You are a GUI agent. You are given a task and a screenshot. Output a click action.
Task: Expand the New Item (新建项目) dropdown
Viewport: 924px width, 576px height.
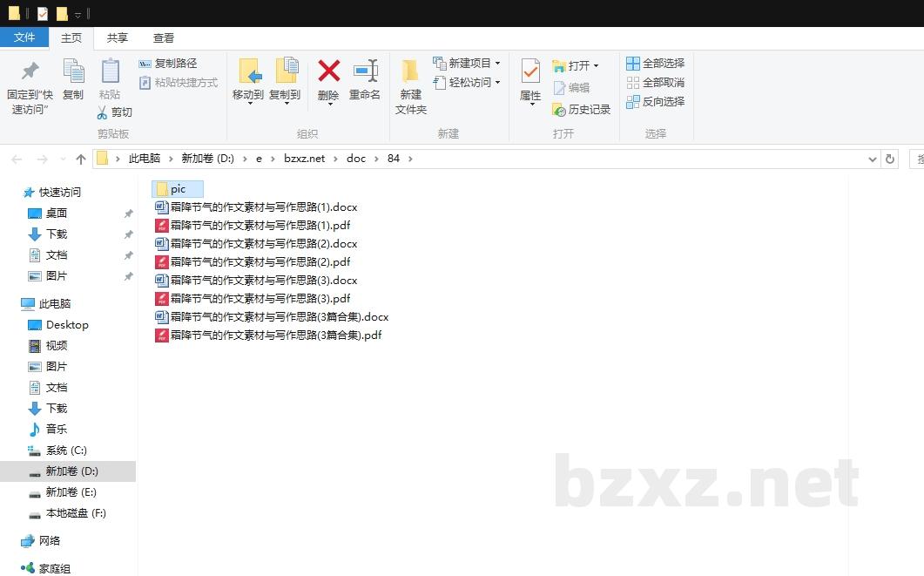pos(497,64)
